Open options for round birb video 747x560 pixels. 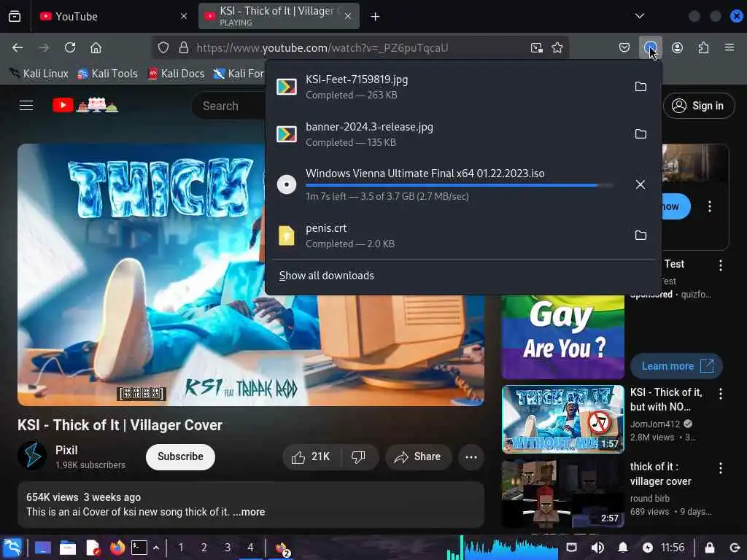click(x=720, y=469)
